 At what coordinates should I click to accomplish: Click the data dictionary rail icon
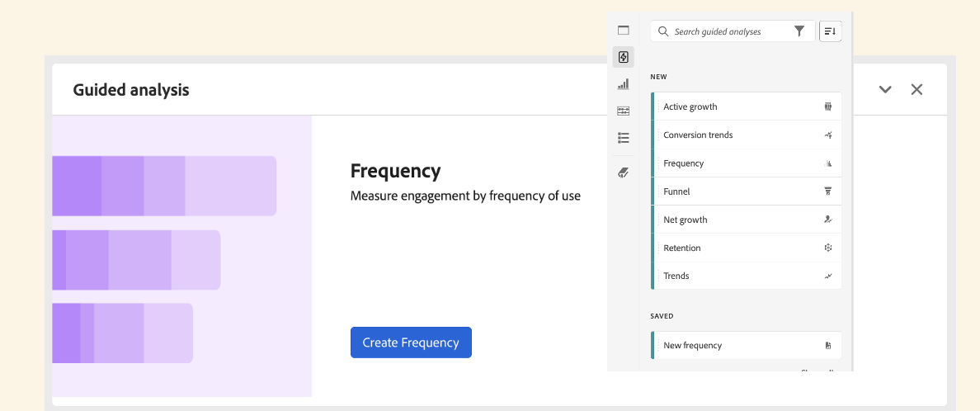click(623, 172)
